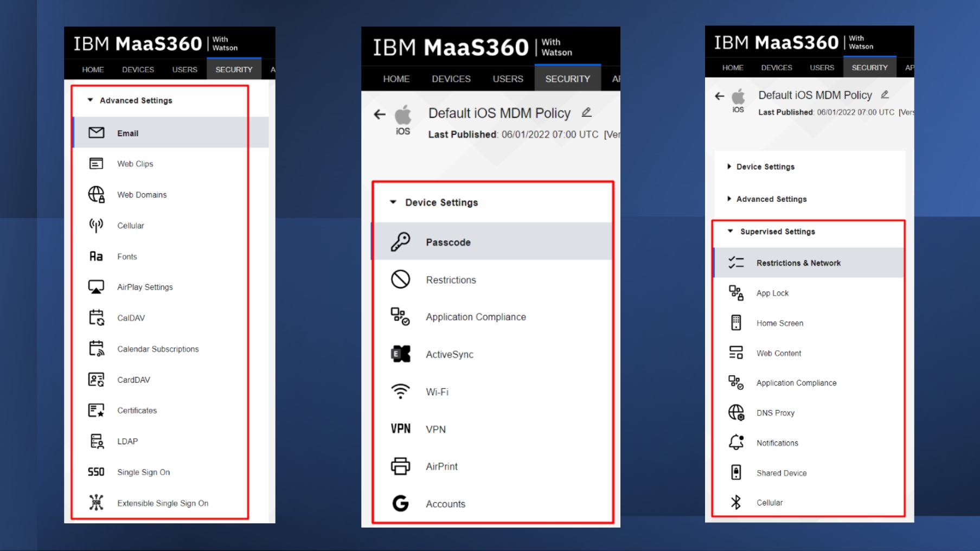
Task: Switch to DEVICES tab in left panel
Action: (138, 69)
